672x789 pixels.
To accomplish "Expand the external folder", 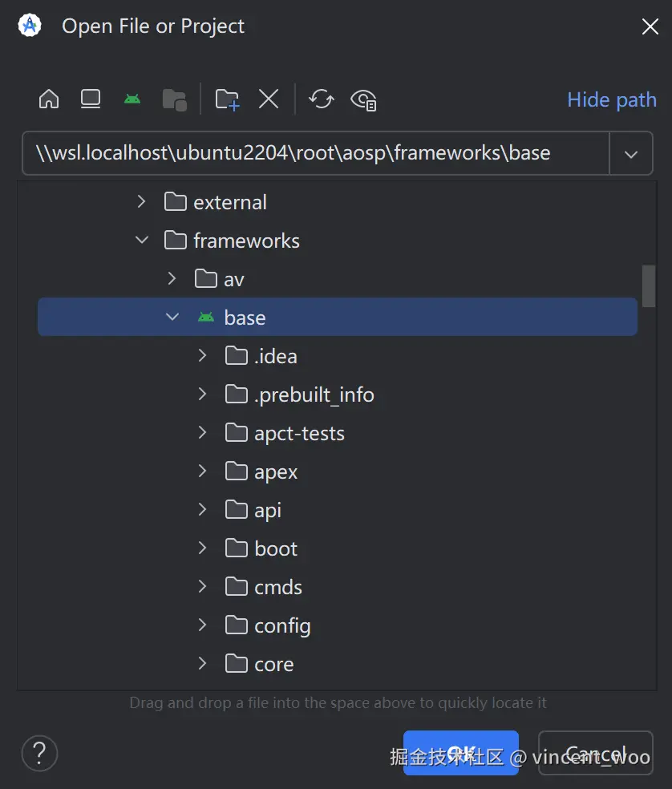I will (142, 202).
